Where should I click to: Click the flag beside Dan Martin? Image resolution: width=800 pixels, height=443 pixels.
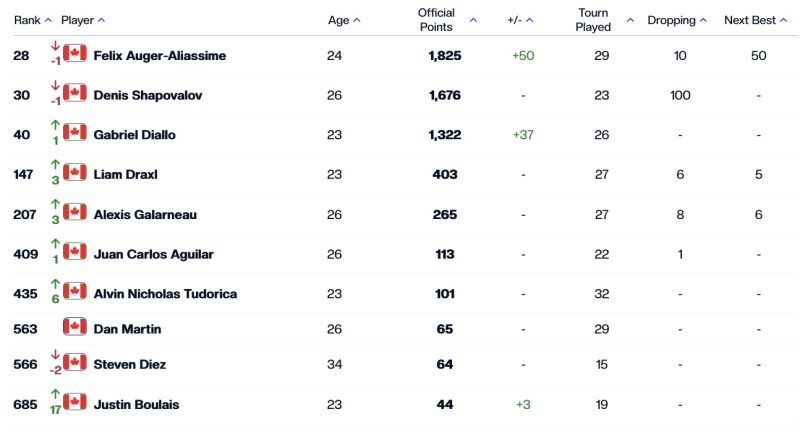75,327
